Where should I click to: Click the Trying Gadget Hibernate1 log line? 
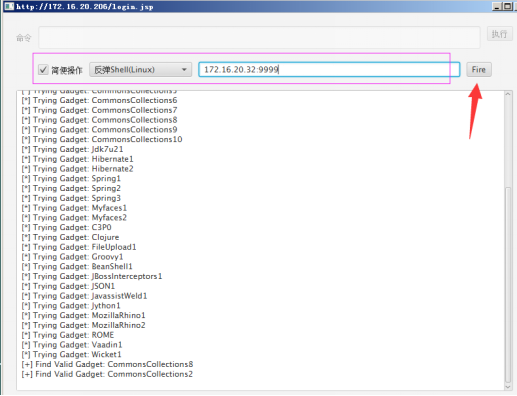pos(77,159)
